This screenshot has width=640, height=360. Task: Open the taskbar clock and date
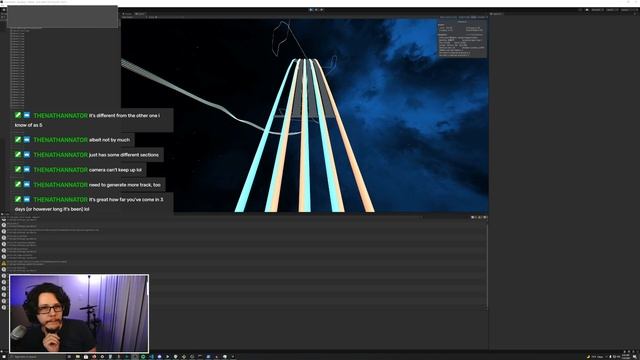(x=626, y=356)
